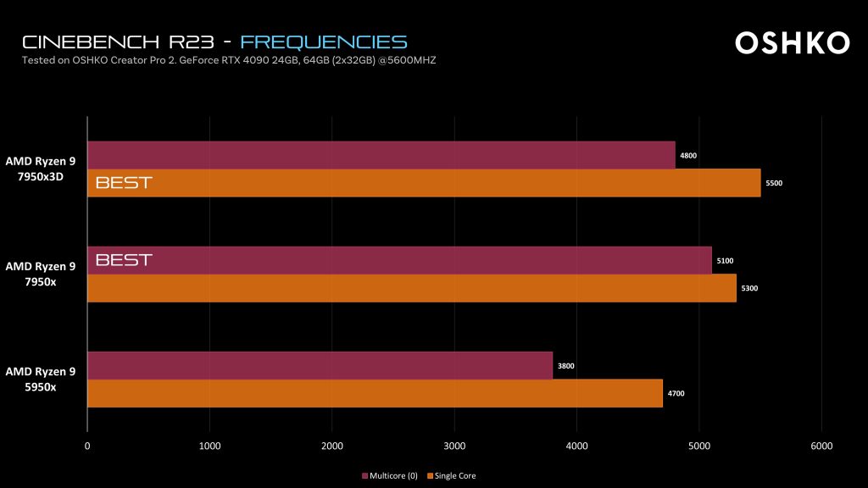Click the BEST label on 7950x bar
Screen dimensions: 868x488
(x=124, y=260)
